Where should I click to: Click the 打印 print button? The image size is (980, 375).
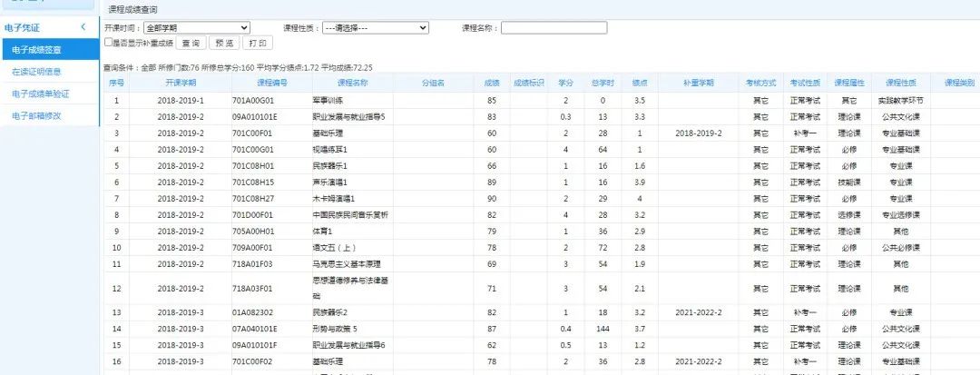pos(257,43)
